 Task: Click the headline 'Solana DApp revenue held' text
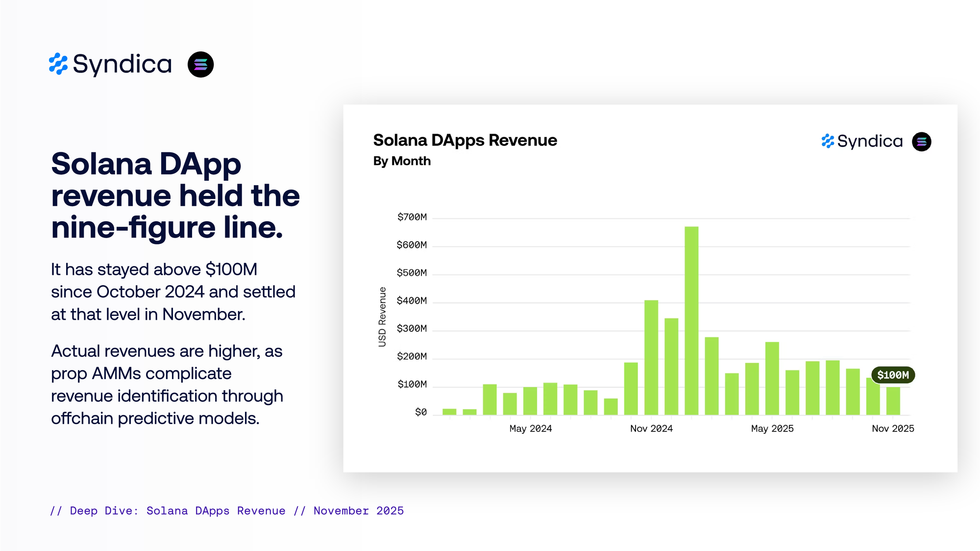pos(175,195)
